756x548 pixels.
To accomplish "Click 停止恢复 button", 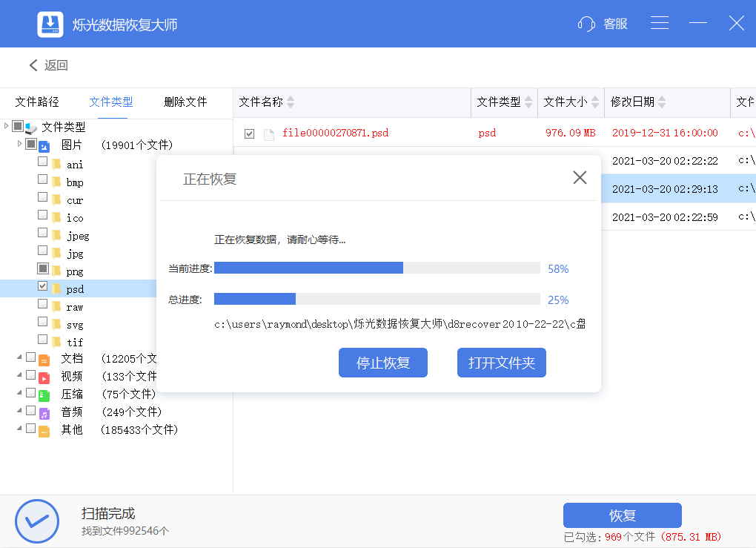I will tap(383, 363).
